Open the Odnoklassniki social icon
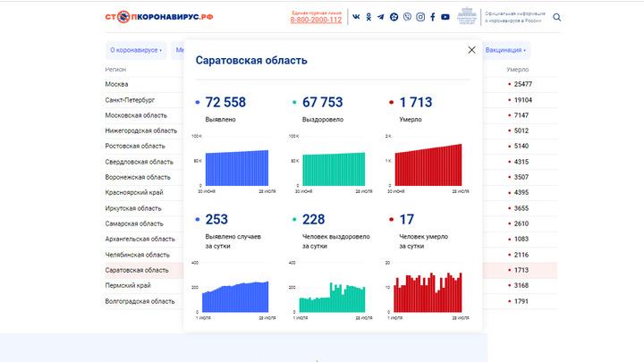The height and width of the screenshot is (362, 644). click(x=369, y=17)
